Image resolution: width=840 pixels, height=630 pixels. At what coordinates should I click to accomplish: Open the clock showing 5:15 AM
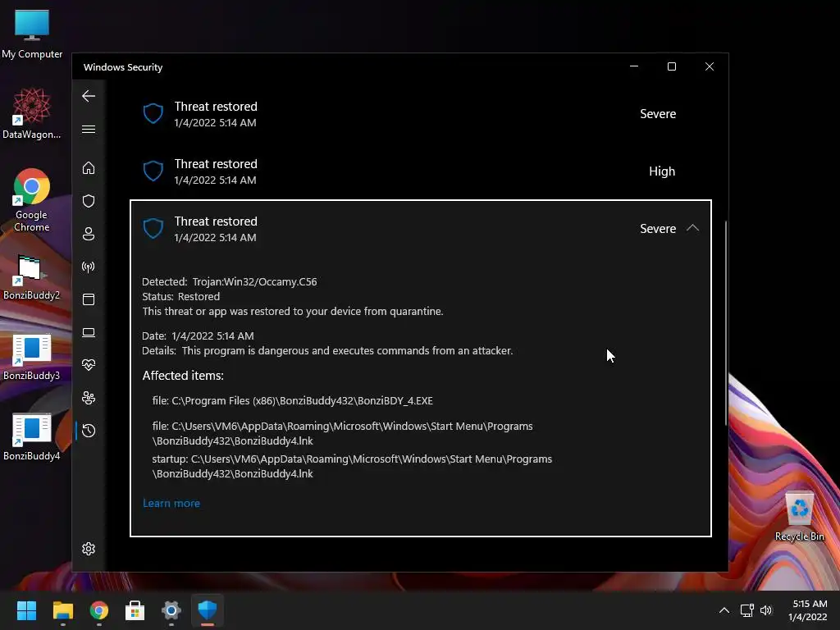(808, 610)
